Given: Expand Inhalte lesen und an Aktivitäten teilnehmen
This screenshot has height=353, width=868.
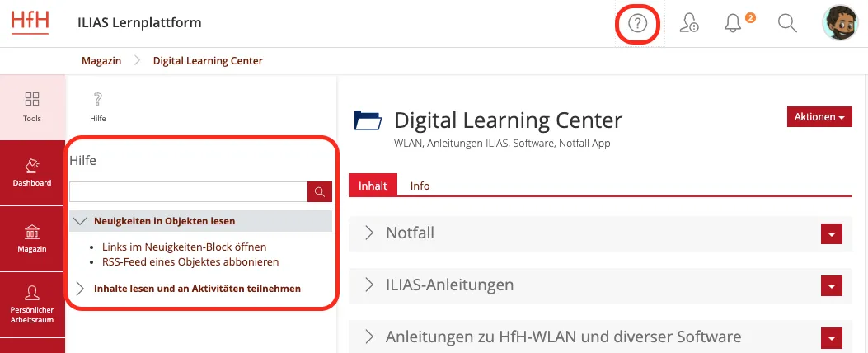Looking at the screenshot, I should point(197,289).
